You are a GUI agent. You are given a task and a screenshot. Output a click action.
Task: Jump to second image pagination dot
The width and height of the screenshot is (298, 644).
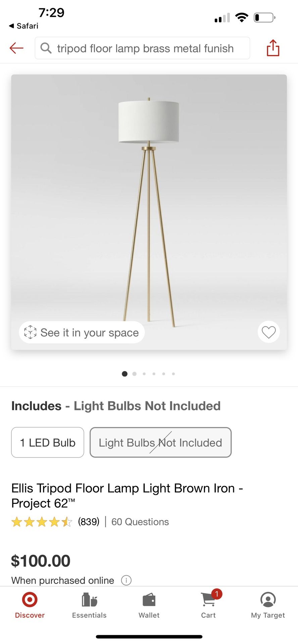pos(135,374)
